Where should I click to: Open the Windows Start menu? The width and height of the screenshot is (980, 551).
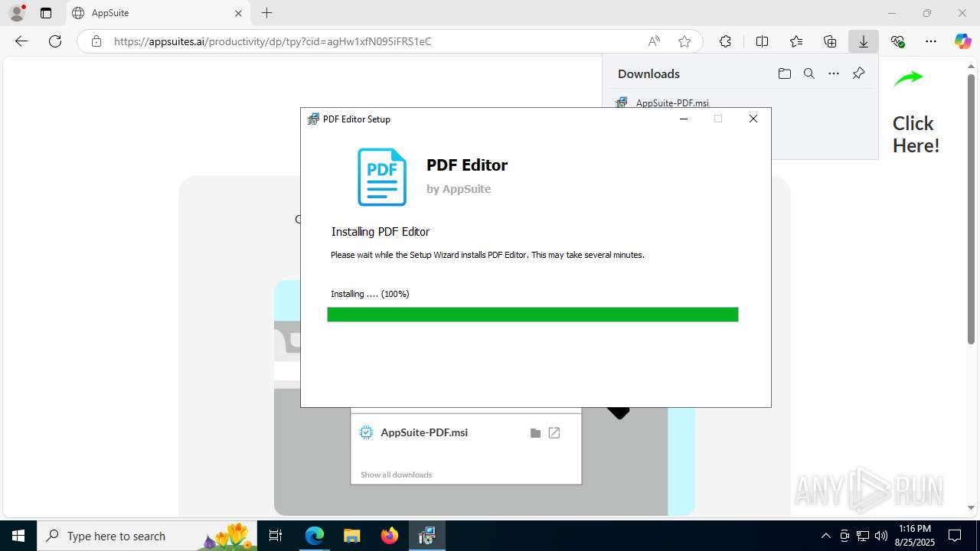pos(18,536)
